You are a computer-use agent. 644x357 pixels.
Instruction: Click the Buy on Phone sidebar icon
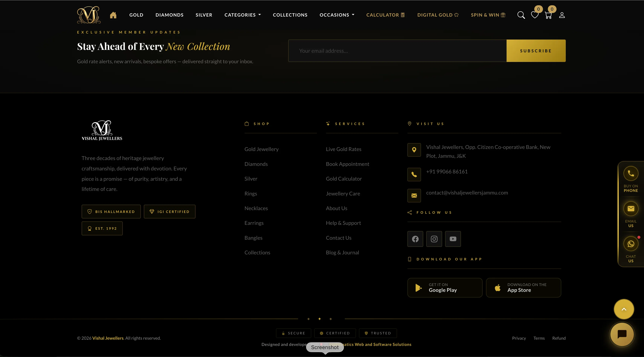631,173
